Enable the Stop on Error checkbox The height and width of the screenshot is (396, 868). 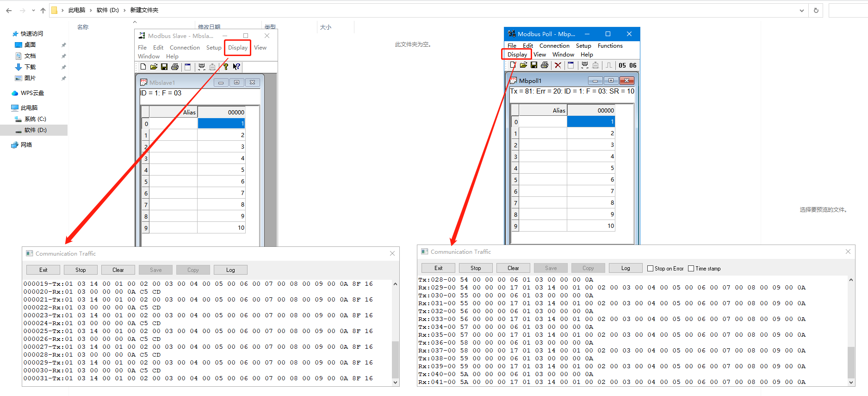651,269
